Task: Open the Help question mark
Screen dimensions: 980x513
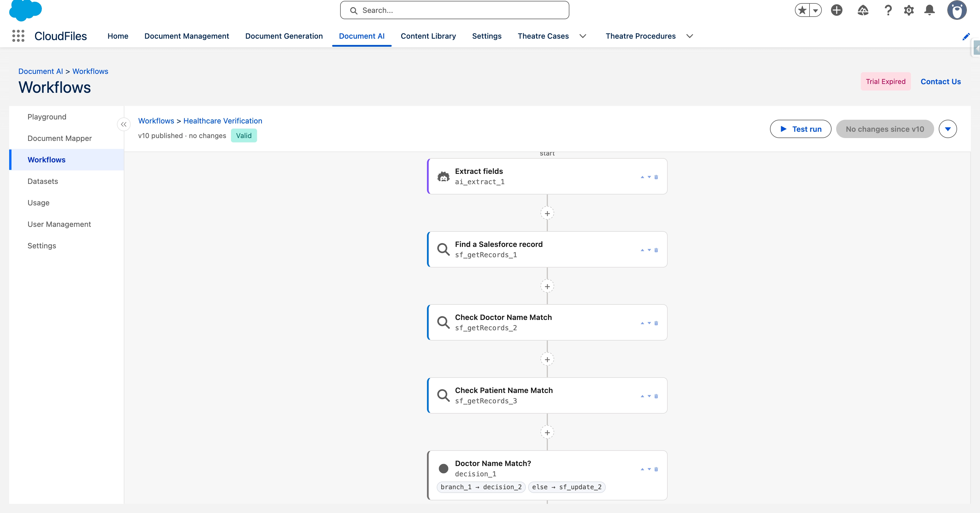Action: point(888,10)
